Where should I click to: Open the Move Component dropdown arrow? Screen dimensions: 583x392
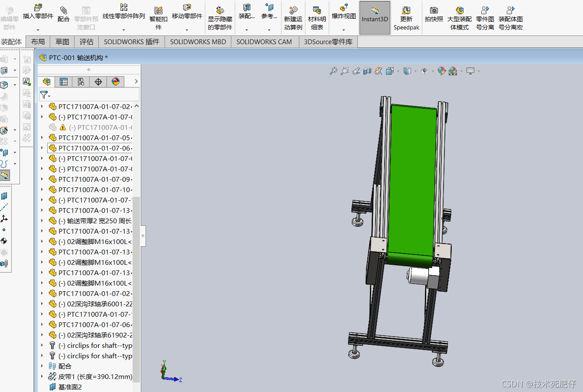187,30
